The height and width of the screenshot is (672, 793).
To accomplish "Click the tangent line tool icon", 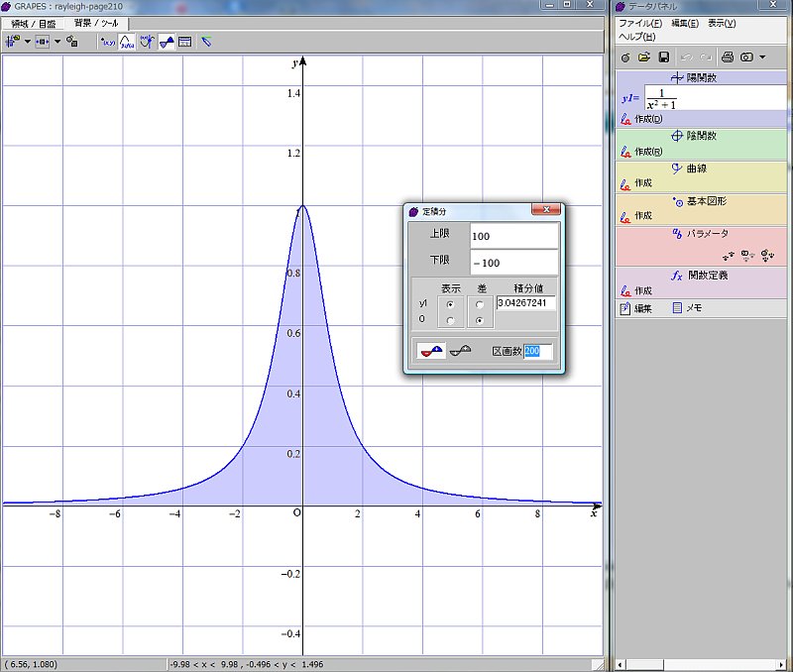I will coord(147,42).
